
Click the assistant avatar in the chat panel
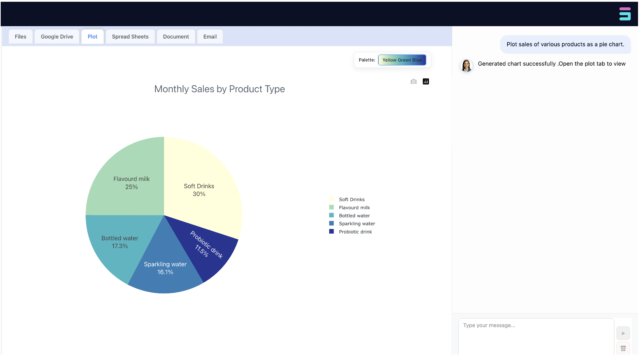tap(467, 66)
